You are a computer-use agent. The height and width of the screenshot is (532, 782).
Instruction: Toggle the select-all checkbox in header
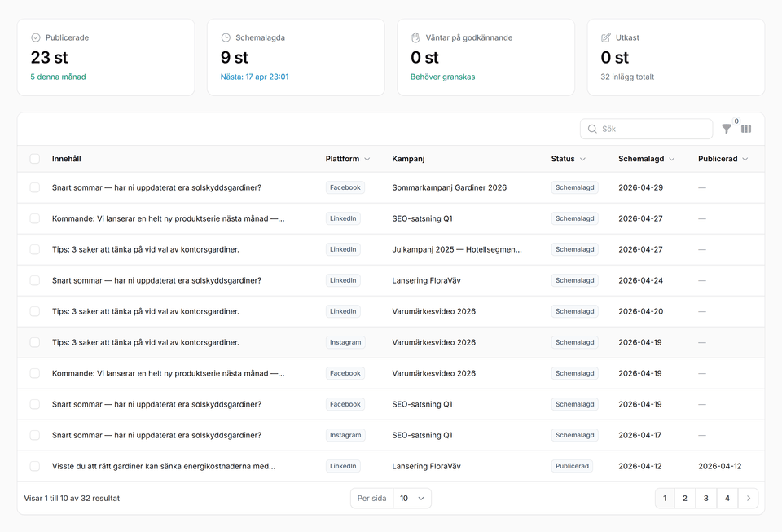point(35,159)
